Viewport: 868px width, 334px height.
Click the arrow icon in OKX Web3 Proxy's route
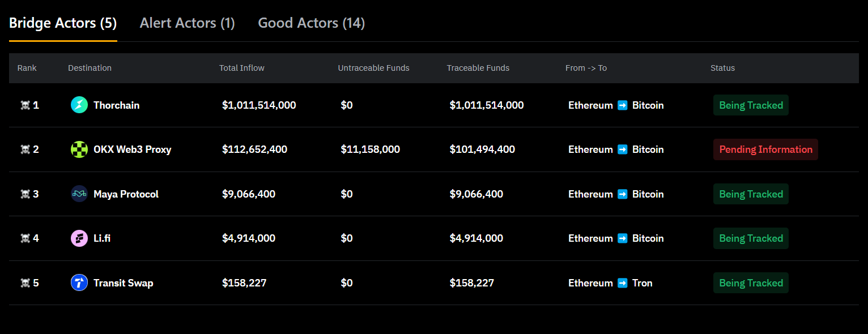(x=623, y=149)
